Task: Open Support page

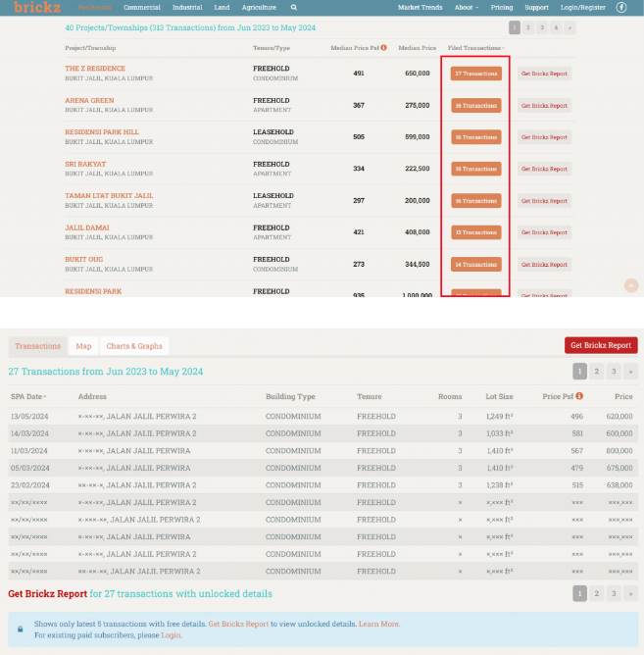Action: pos(537,8)
